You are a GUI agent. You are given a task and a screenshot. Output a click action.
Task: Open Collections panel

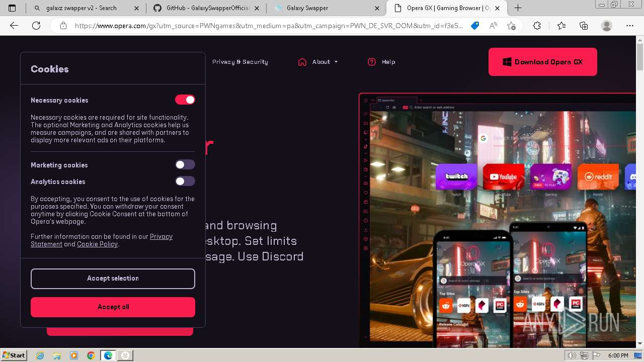(584, 26)
